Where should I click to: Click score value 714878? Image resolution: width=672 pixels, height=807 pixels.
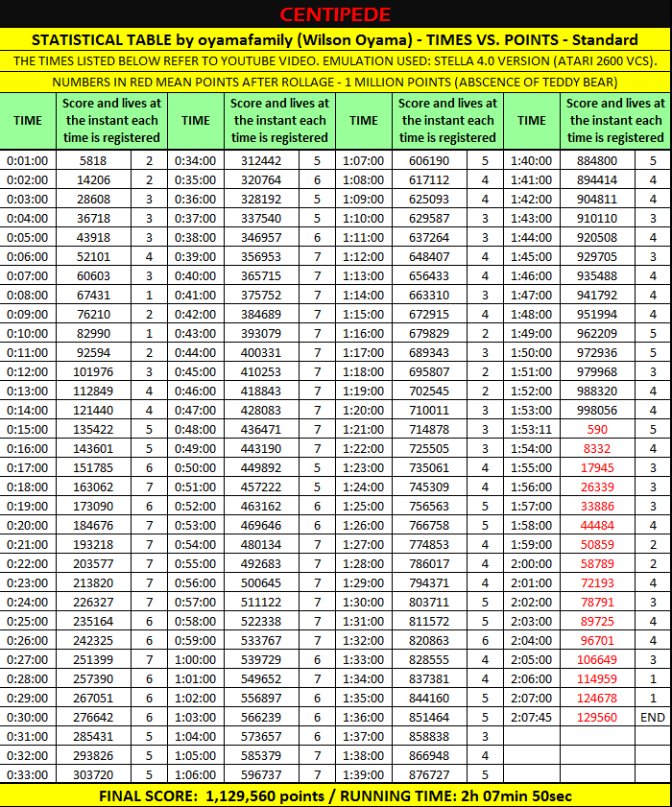click(429, 429)
